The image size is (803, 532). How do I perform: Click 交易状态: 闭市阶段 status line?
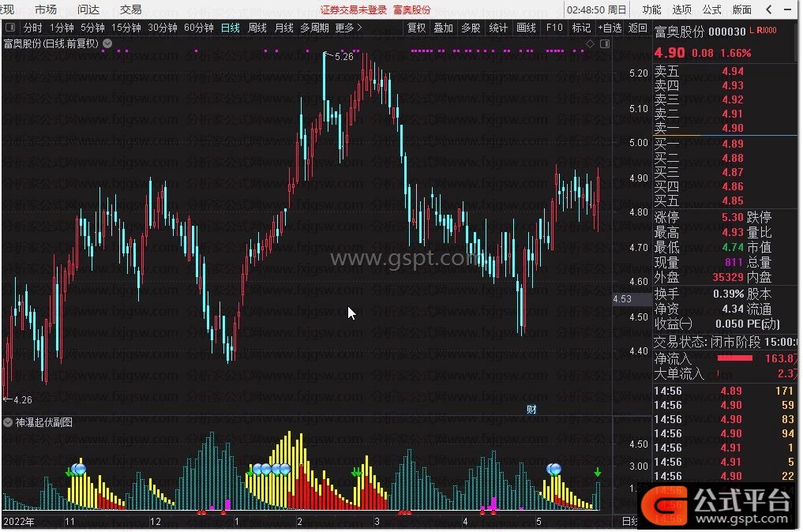click(724, 342)
